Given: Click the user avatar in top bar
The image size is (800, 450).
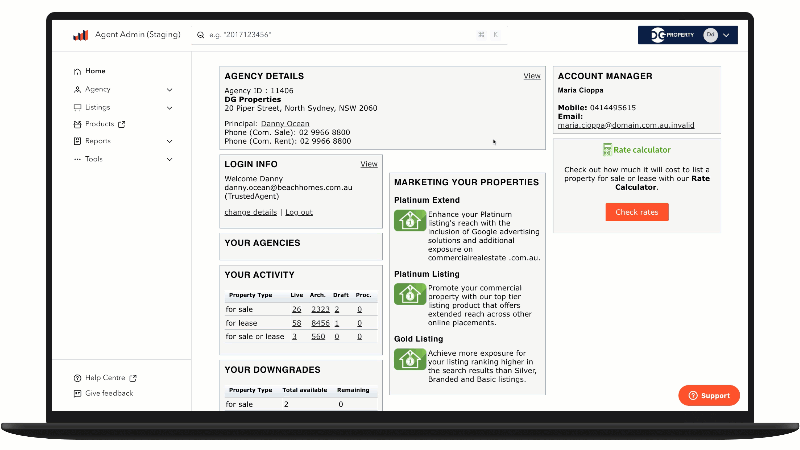Looking at the screenshot, I should (x=710, y=35).
